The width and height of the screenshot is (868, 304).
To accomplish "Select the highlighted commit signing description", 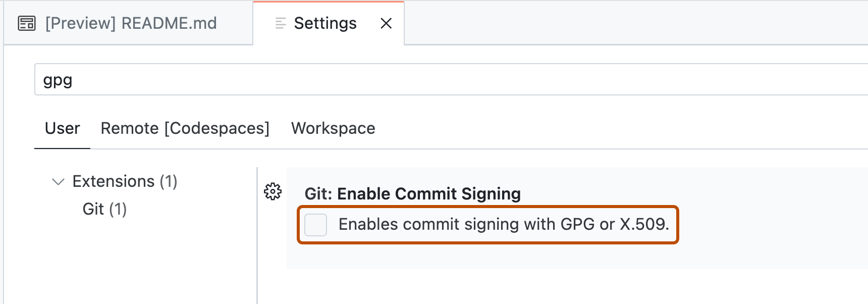I will tap(504, 224).
